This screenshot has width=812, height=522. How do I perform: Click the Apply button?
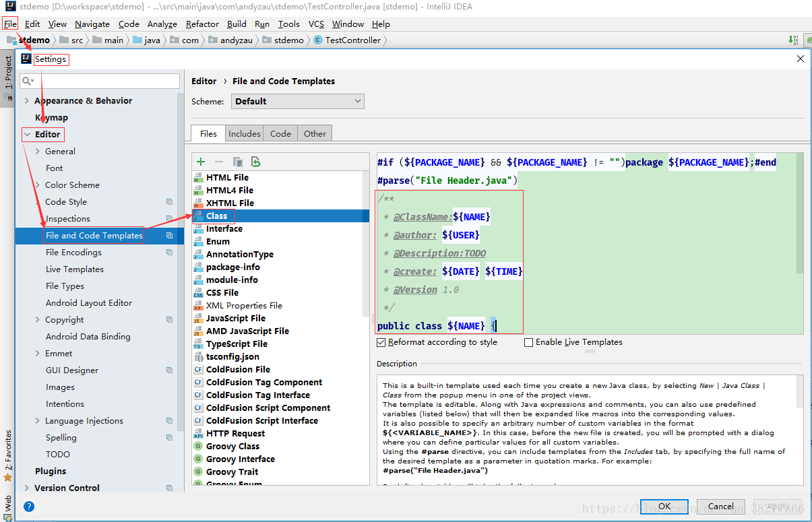pyautogui.click(x=778, y=507)
